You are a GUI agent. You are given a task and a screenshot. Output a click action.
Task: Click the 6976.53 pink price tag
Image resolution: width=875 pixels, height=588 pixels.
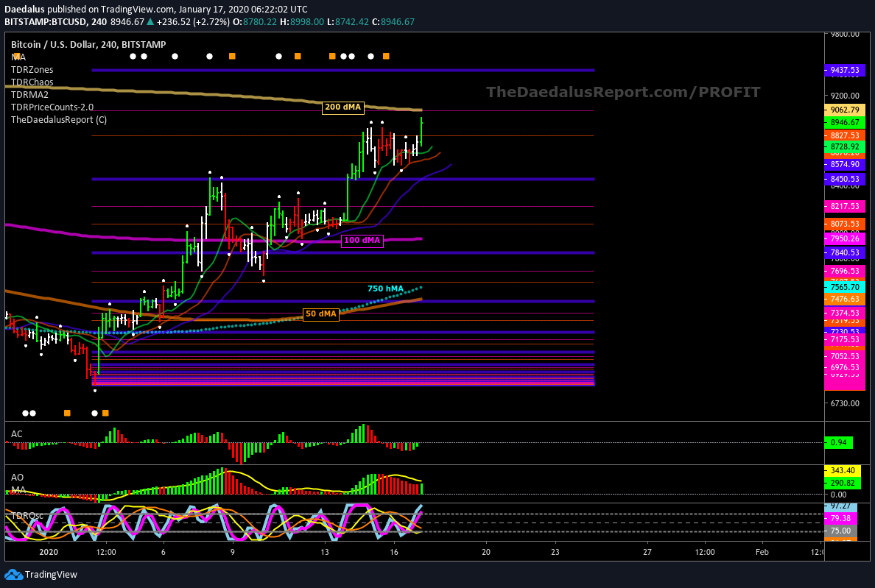pos(845,367)
